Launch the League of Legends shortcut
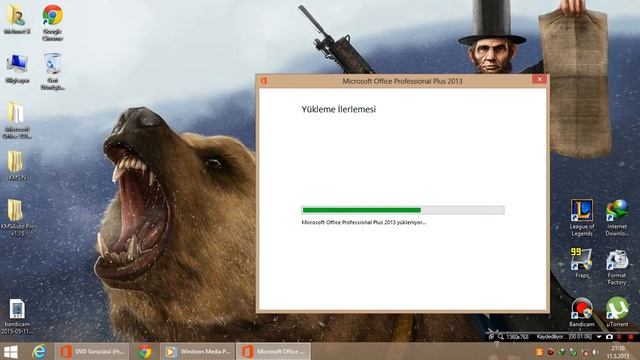Viewport: 640px width, 360px height. pos(582,218)
